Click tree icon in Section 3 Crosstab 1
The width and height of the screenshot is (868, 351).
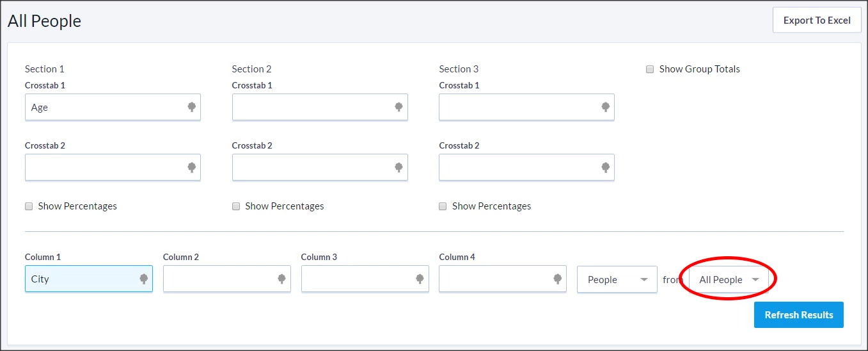[606, 107]
